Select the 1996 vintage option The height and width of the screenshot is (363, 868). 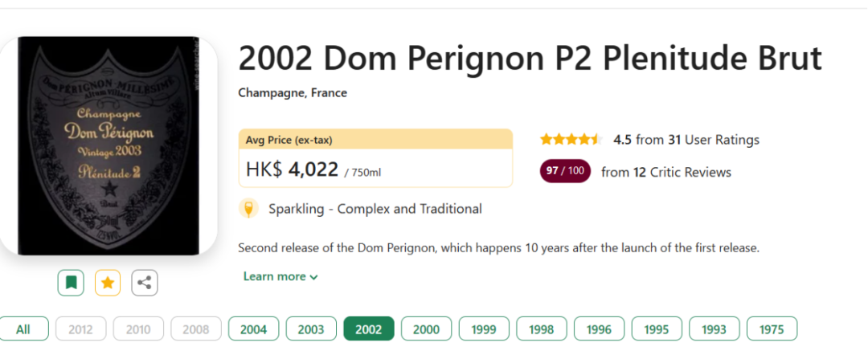[x=599, y=328]
